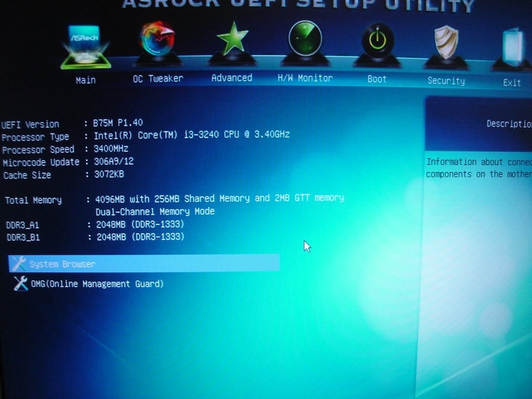Click the green star Advanced icon
Viewport: 532px width, 399px height.
[x=232, y=43]
